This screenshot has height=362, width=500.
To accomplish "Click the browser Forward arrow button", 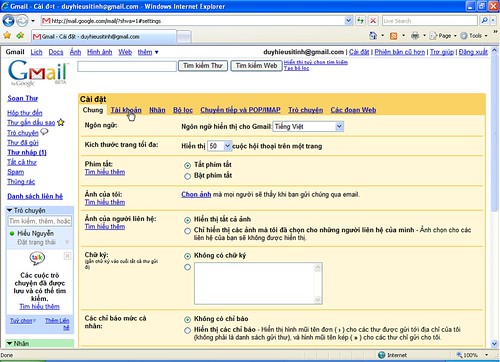I will [x=22, y=21].
